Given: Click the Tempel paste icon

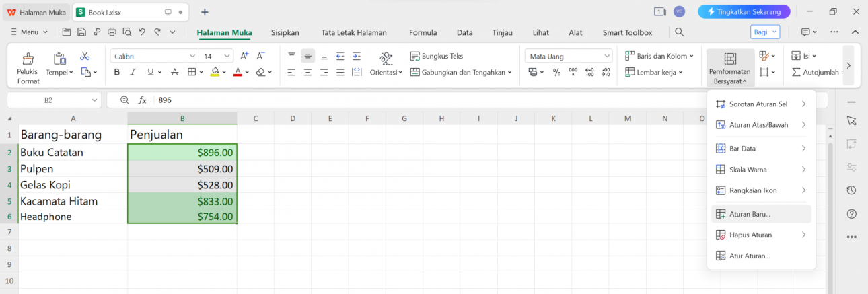Looking at the screenshot, I should click(x=60, y=59).
